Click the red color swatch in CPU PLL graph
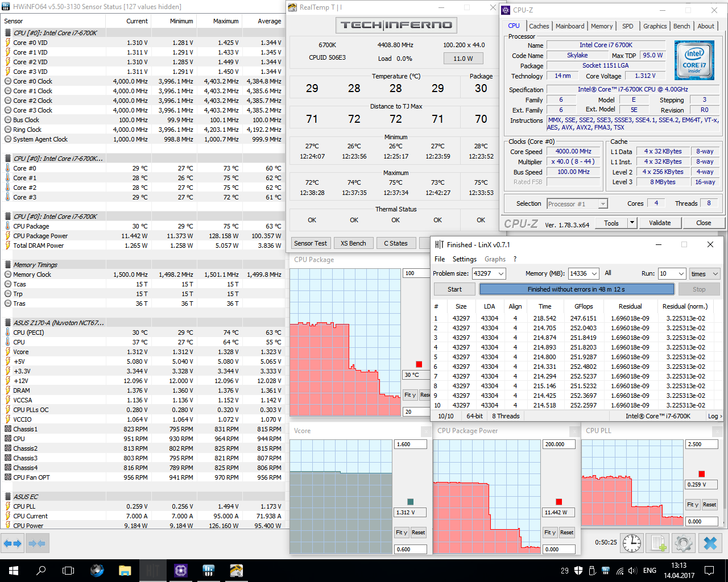 [x=702, y=474]
